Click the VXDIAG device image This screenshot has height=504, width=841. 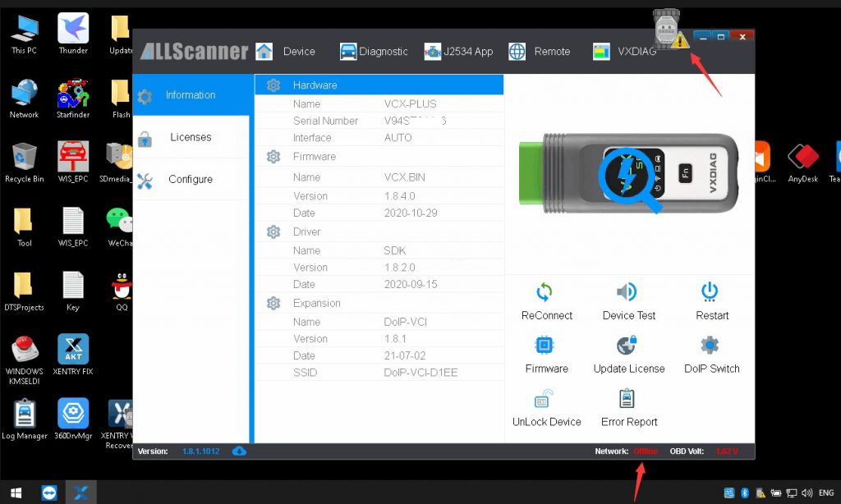click(x=628, y=172)
